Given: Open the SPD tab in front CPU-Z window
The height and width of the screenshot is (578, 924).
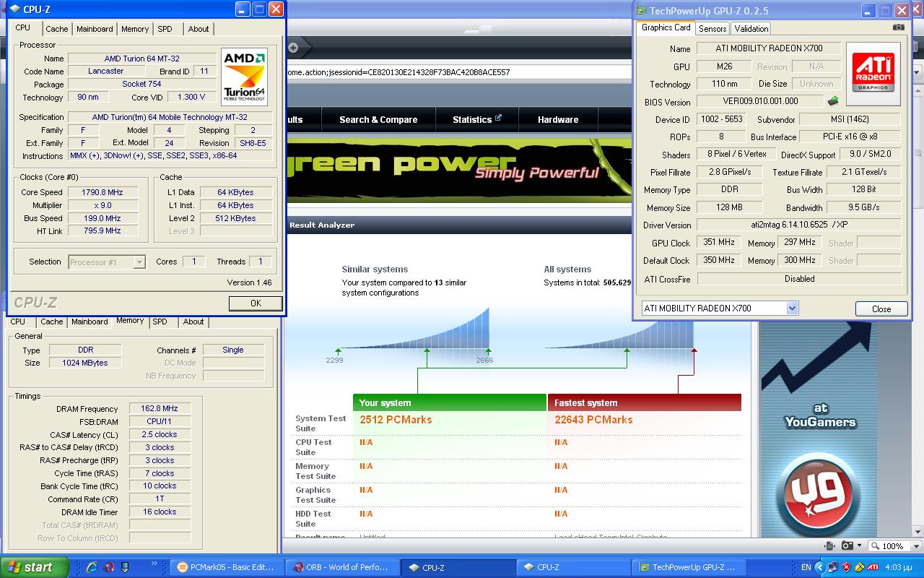Looking at the screenshot, I should pyautogui.click(x=165, y=29).
